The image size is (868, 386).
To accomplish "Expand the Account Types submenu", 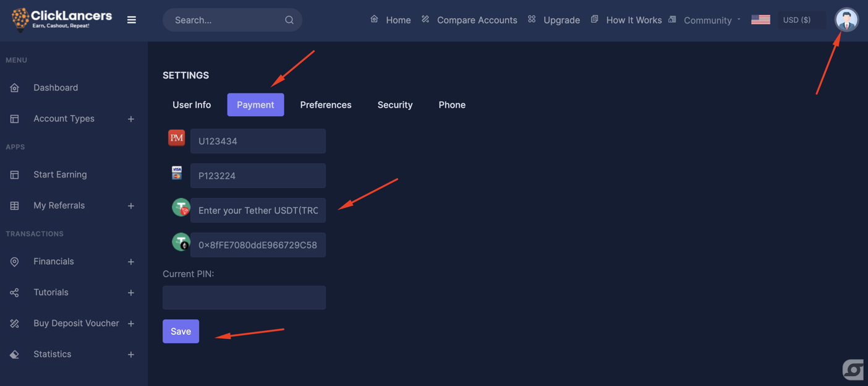I will coord(130,119).
